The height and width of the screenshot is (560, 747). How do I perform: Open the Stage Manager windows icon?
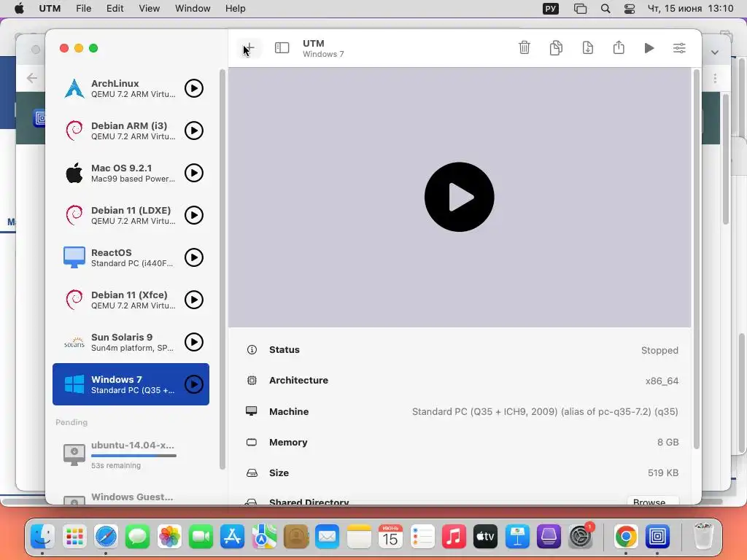click(x=580, y=9)
